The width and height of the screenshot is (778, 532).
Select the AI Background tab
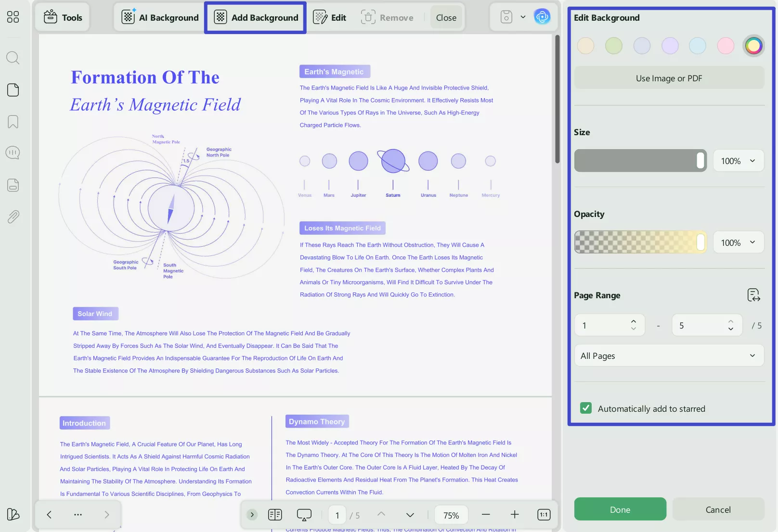click(x=160, y=17)
